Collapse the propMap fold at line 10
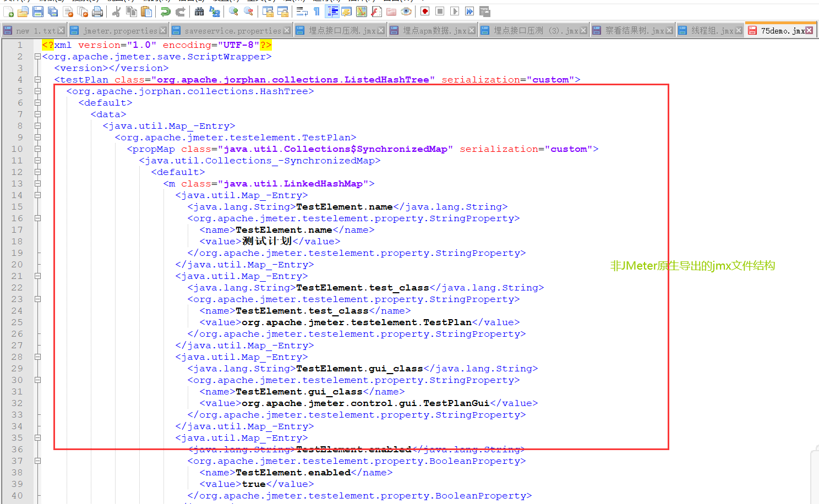Image resolution: width=819 pixels, height=504 pixels. pyautogui.click(x=37, y=149)
